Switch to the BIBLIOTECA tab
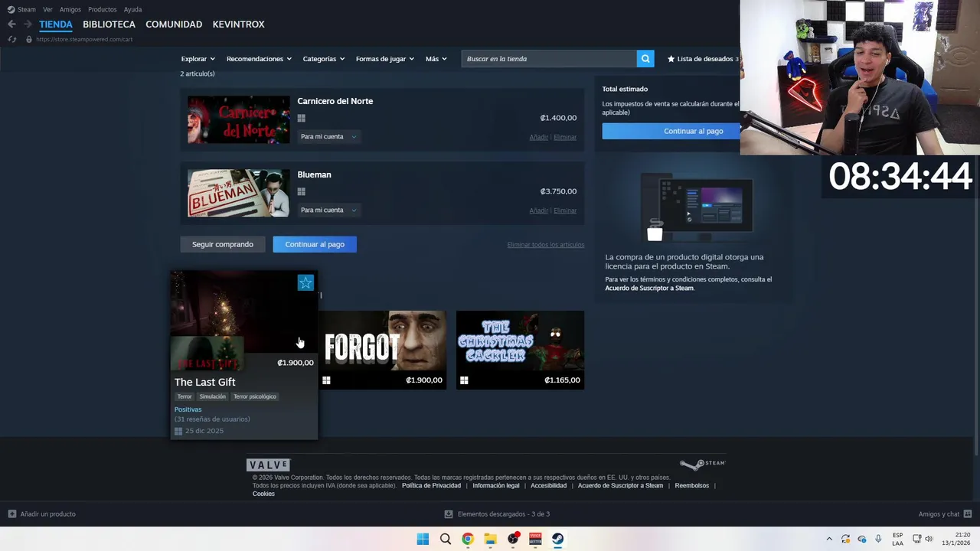This screenshot has width=980, height=551. coord(109,24)
